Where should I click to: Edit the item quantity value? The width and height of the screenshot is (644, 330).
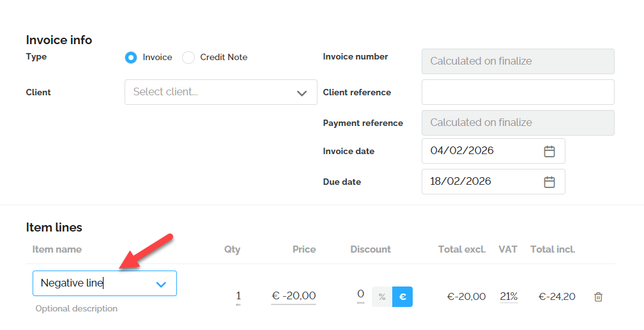pos(238,296)
